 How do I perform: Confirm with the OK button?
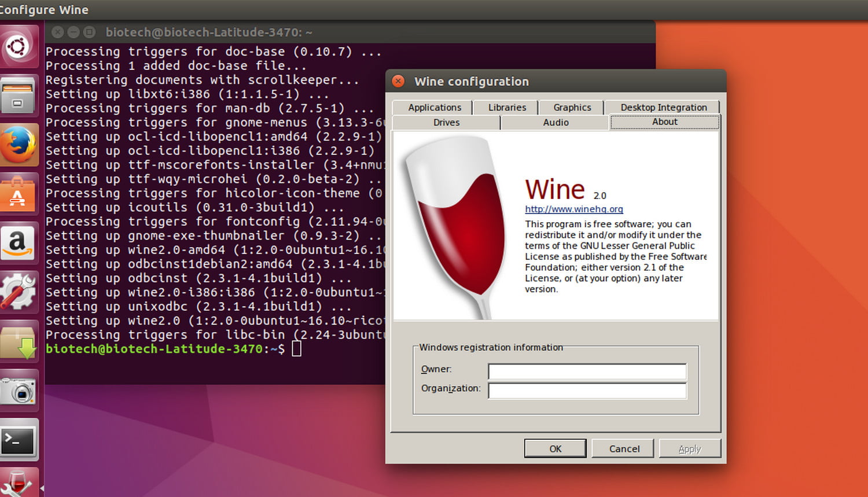[x=556, y=448]
